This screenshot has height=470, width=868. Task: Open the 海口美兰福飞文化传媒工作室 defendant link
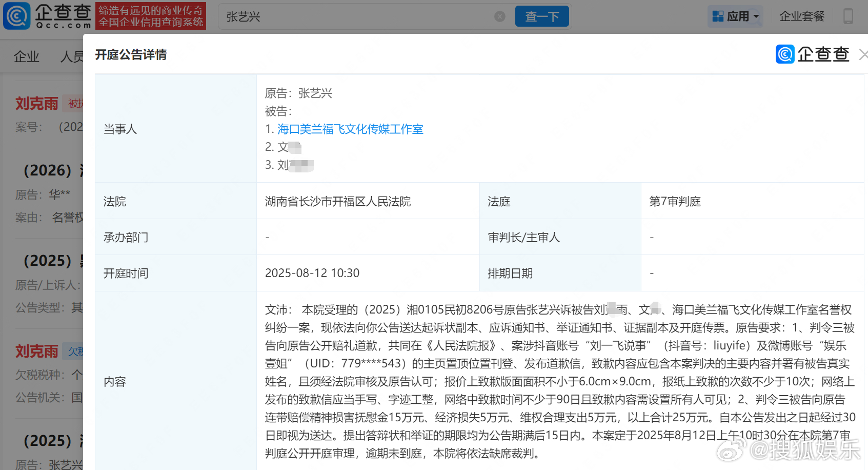point(350,129)
